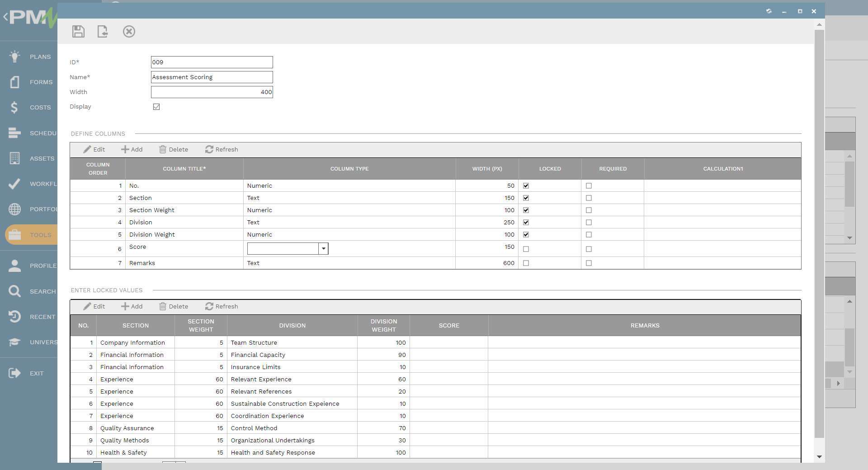Select the Cancel circle-X icon
Viewport: 868px width, 470px height.
129,31
